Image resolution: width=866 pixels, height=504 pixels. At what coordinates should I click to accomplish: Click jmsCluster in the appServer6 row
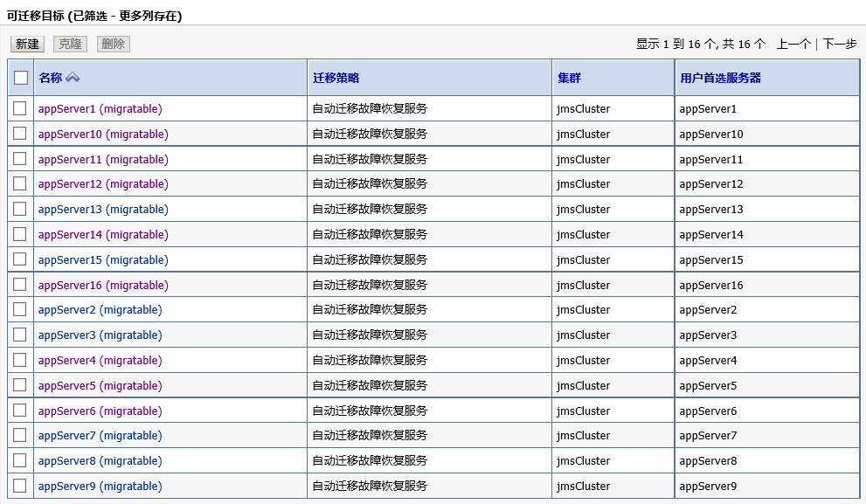pyautogui.click(x=583, y=411)
